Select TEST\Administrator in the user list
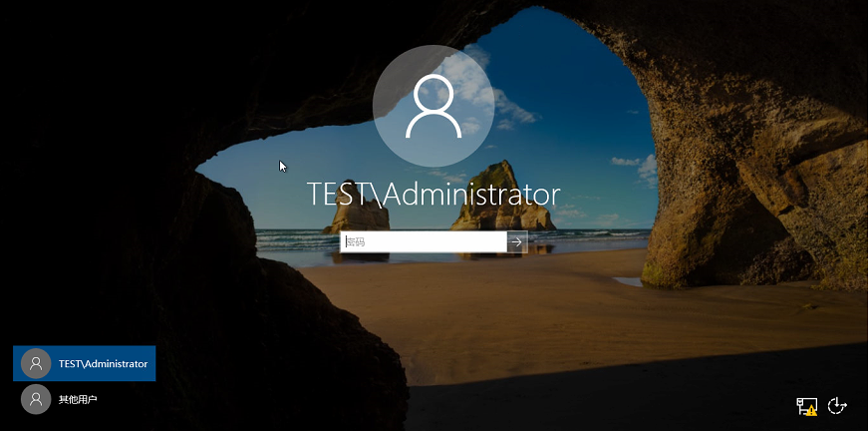This screenshot has width=868, height=431. (x=84, y=363)
